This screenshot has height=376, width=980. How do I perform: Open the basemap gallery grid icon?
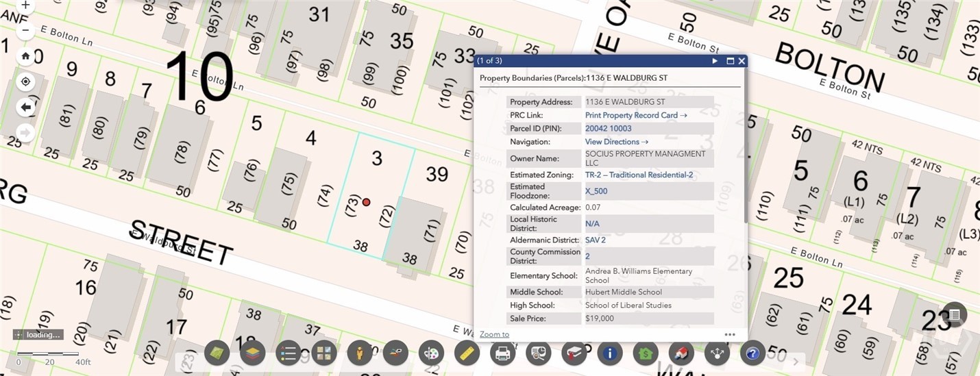click(324, 353)
